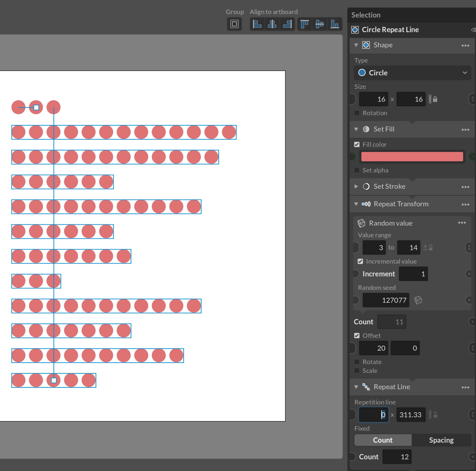The height and width of the screenshot is (471, 476).
Task: Select the Align horizontal centers icon
Action: click(x=272, y=24)
